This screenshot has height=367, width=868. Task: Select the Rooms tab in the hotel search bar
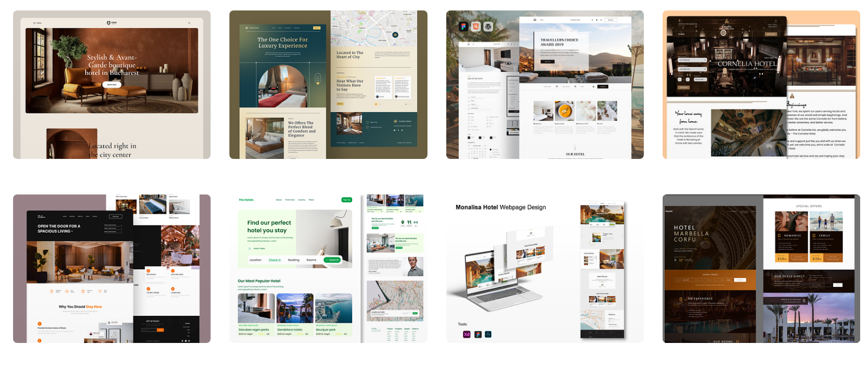(x=311, y=260)
